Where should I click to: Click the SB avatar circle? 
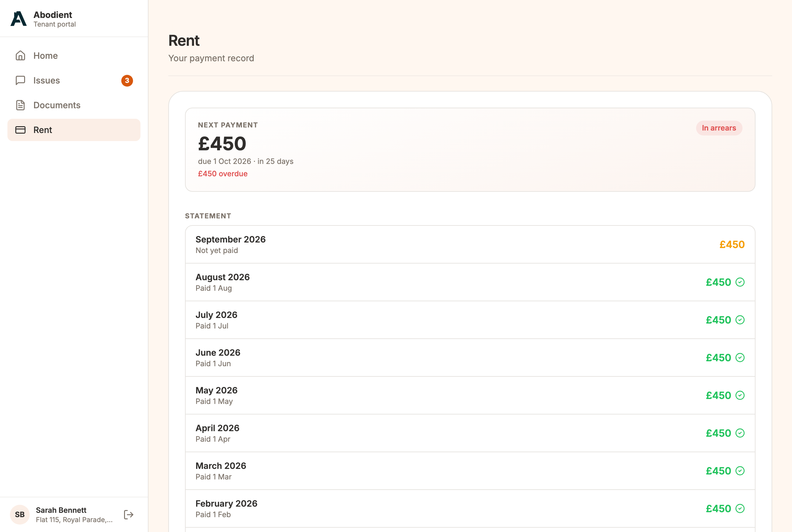point(20,515)
